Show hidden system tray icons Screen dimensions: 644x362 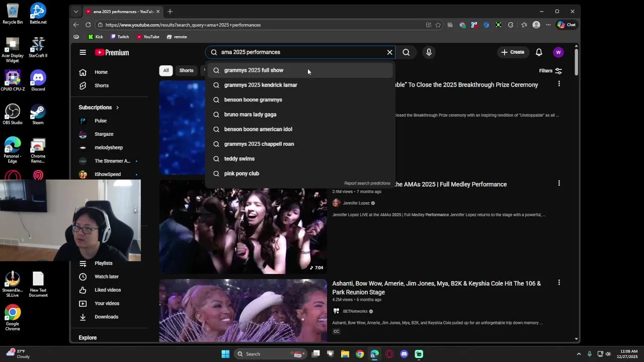click(x=579, y=354)
